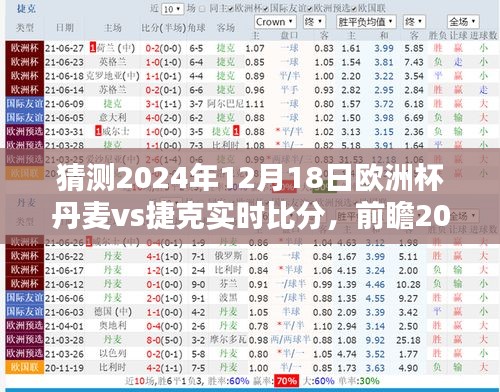Click the 主场 column header in 捷克 table
This screenshot has width=500, height=392.
(x=113, y=28)
